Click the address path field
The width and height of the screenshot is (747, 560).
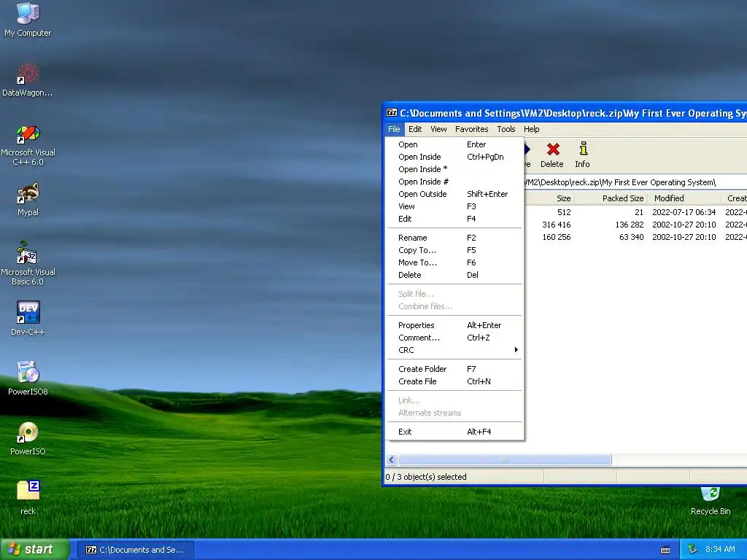coord(635,182)
